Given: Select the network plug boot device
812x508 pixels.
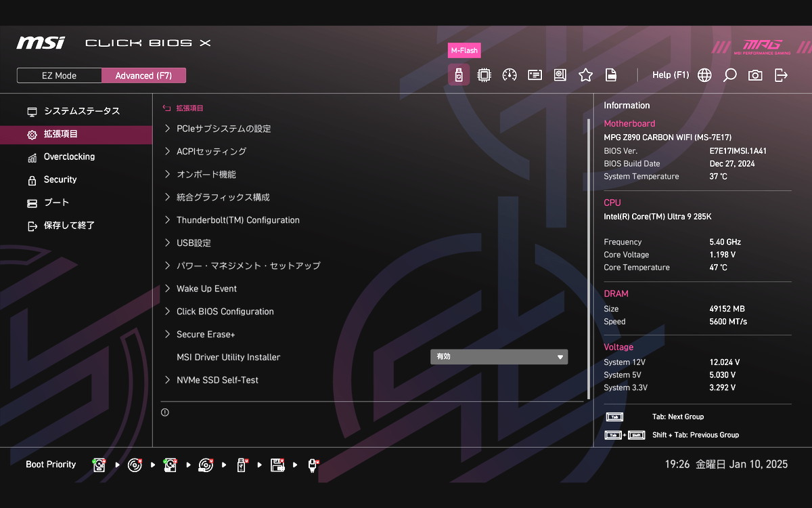Looking at the screenshot, I should pyautogui.click(x=313, y=465).
